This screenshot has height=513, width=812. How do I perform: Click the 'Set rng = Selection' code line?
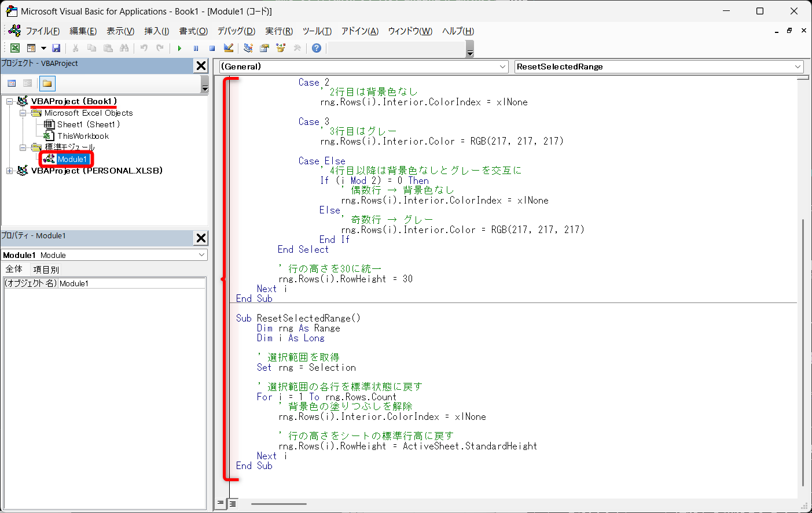click(x=306, y=367)
